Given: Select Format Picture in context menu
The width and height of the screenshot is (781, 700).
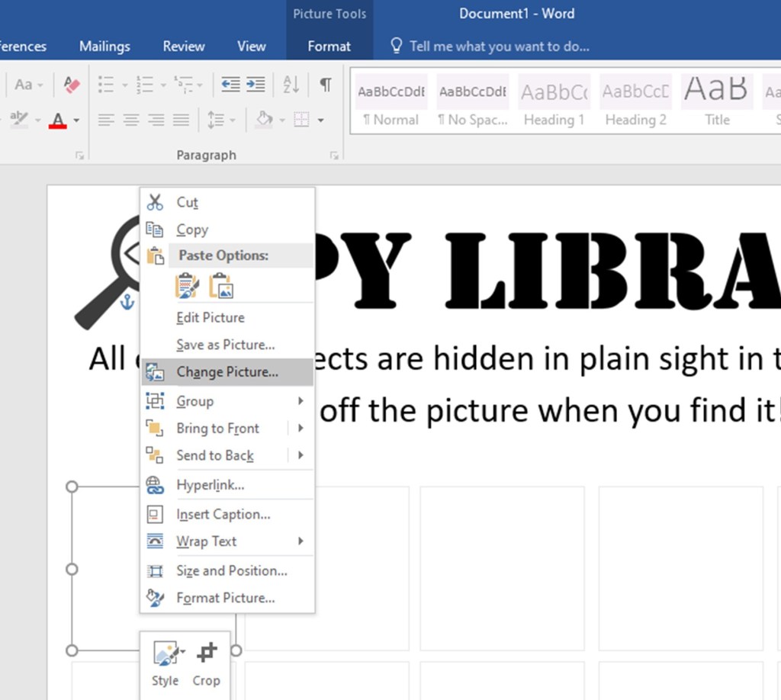Looking at the screenshot, I should click(225, 598).
